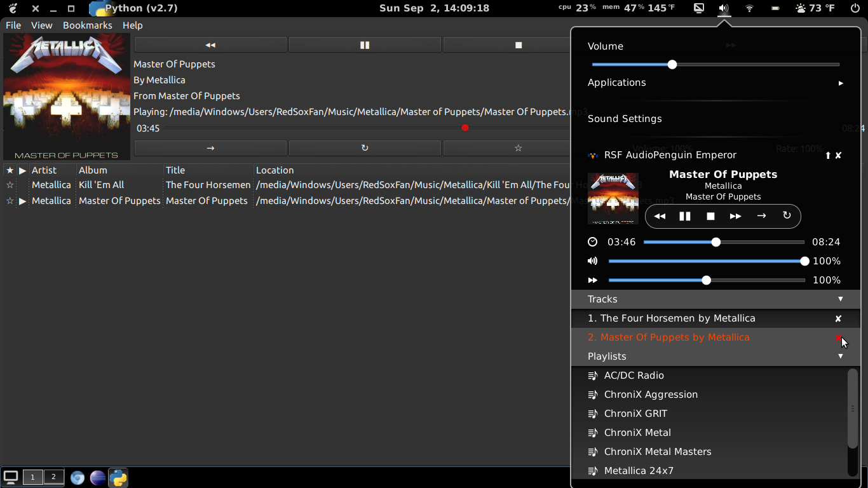Open the File menu

point(13,25)
